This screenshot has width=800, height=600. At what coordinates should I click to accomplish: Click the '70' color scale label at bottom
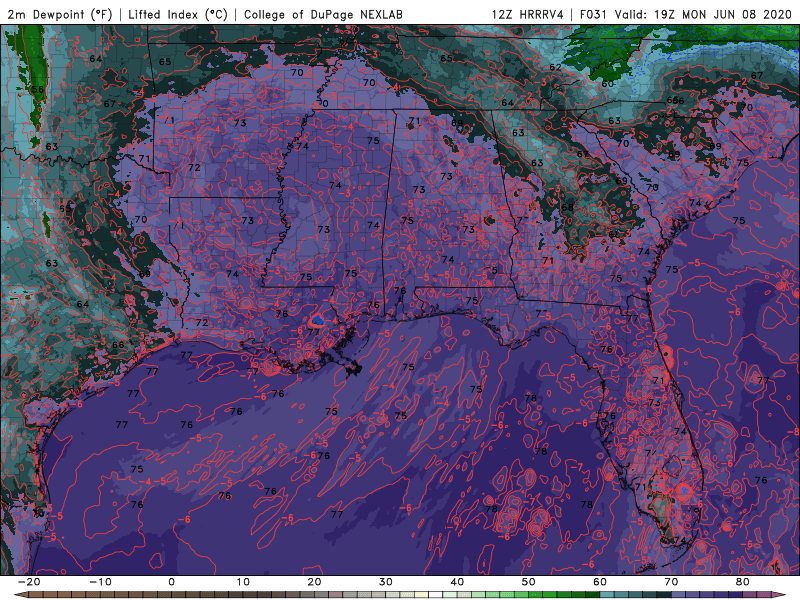pyautogui.click(x=671, y=582)
